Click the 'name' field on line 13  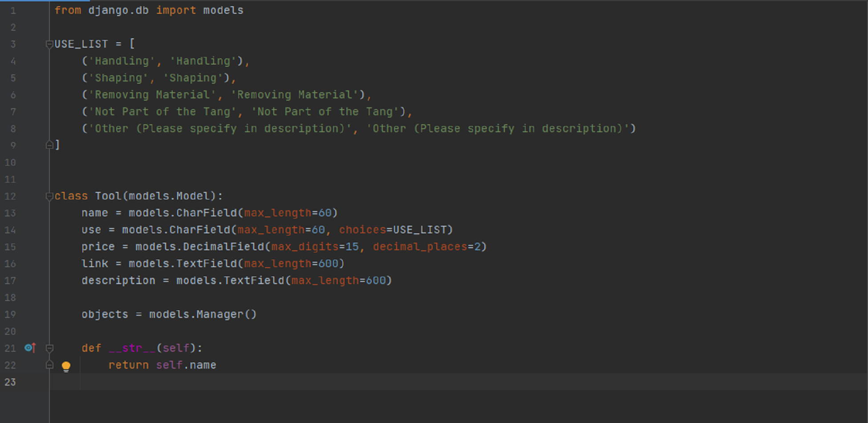[x=95, y=213]
